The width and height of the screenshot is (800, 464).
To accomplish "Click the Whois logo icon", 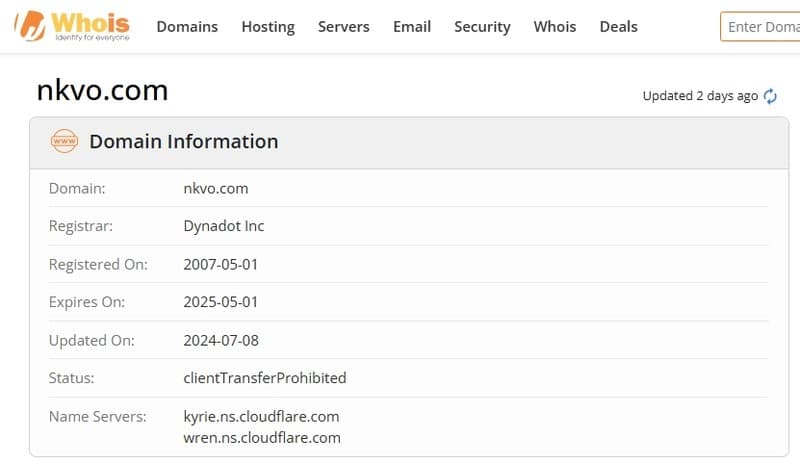I will [x=29, y=27].
